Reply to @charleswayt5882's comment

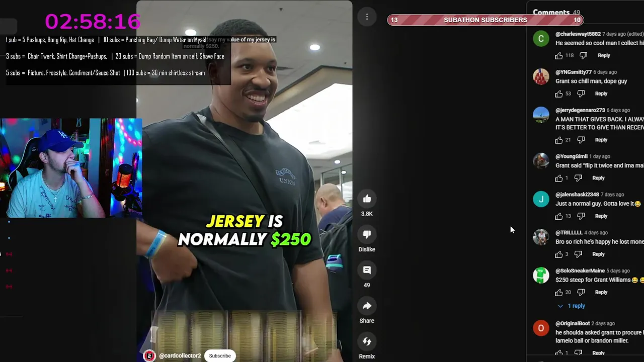point(604,55)
